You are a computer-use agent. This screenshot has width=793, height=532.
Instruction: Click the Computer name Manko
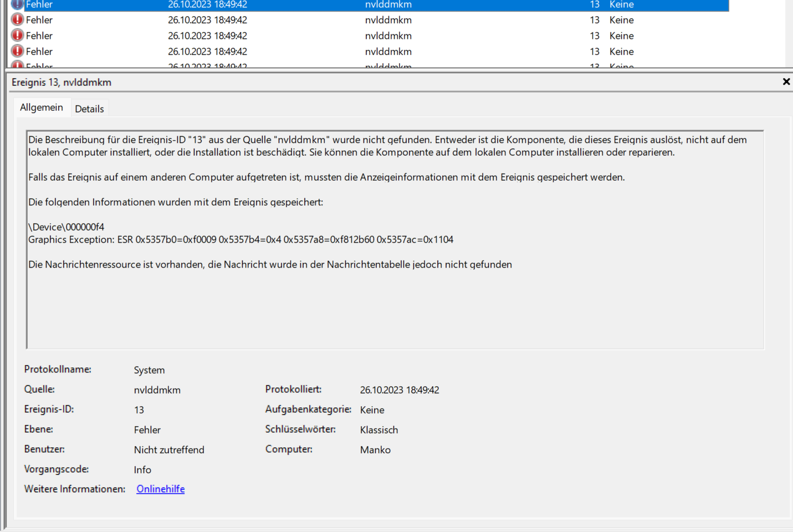pyautogui.click(x=375, y=449)
